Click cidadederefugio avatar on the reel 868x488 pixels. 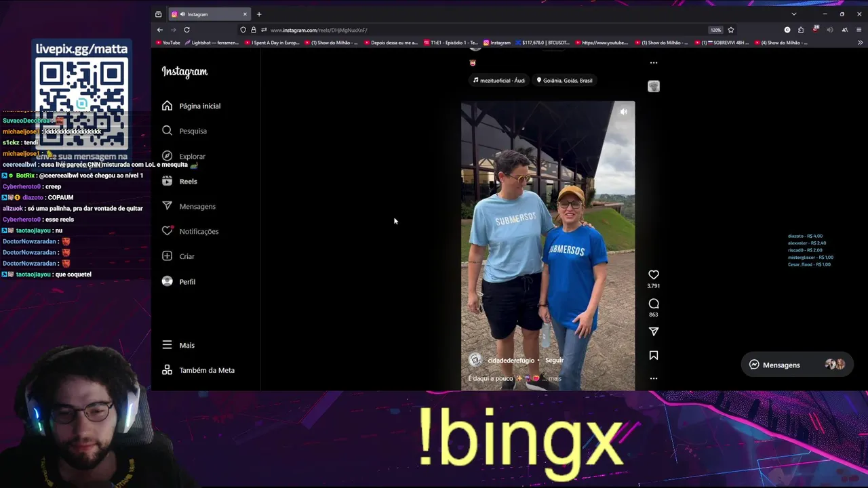[475, 360]
